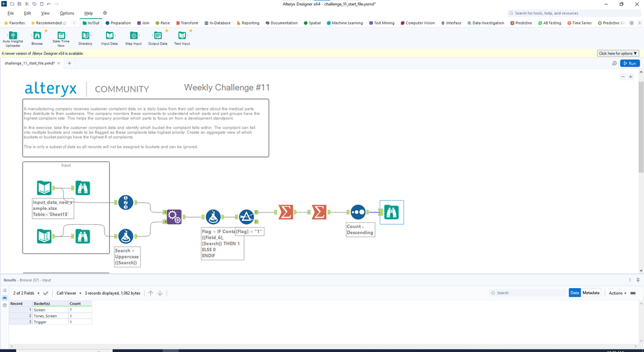
Task: Add a new workflow tab with plus
Action: point(70,63)
